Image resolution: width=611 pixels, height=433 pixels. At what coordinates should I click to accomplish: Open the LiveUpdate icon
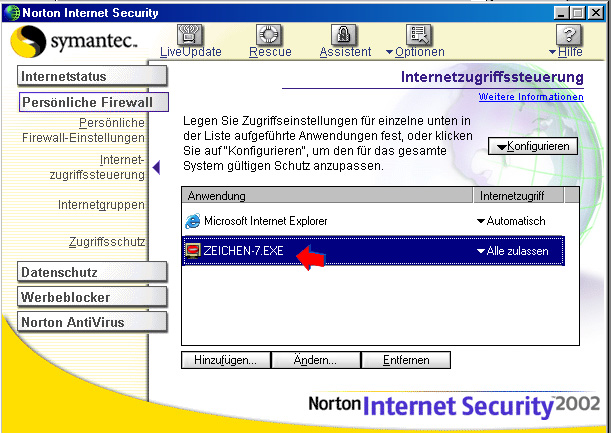190,34
